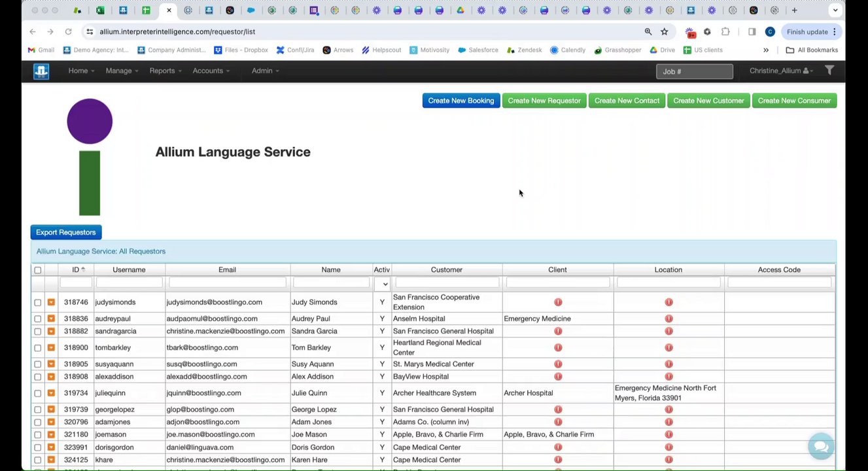Select the checkbox for row 319734
The width and height of the screenshot is (868, 471).
(38, 393)
